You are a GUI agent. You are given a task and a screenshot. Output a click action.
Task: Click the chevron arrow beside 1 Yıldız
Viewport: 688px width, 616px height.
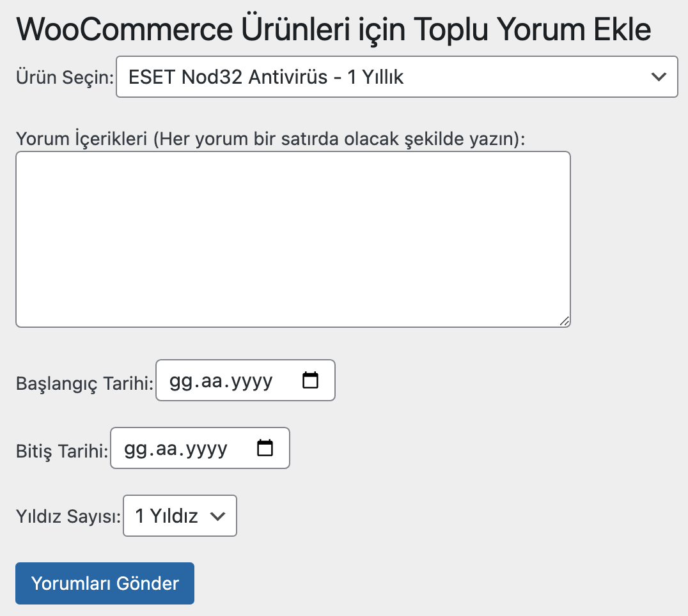point(217,516)
